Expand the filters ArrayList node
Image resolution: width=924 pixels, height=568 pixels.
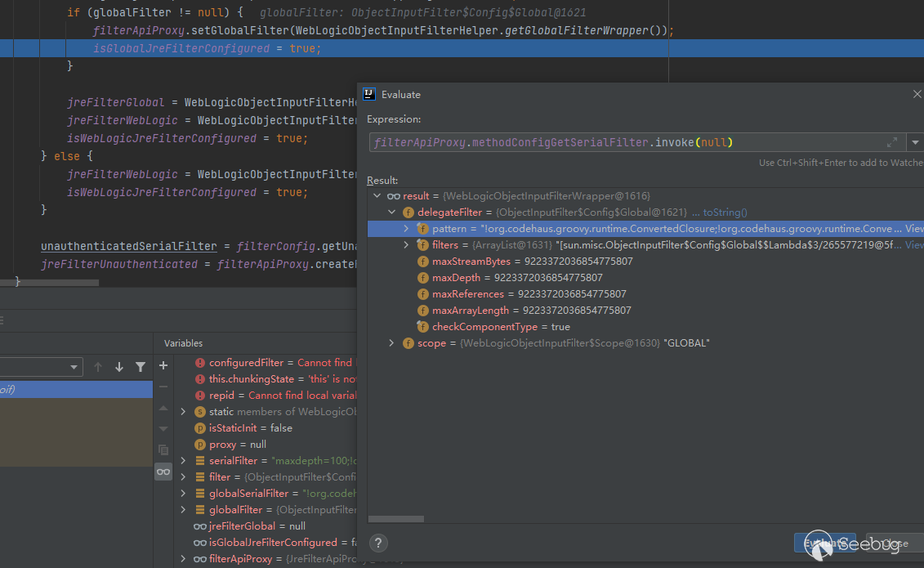[x=406, y=245]
